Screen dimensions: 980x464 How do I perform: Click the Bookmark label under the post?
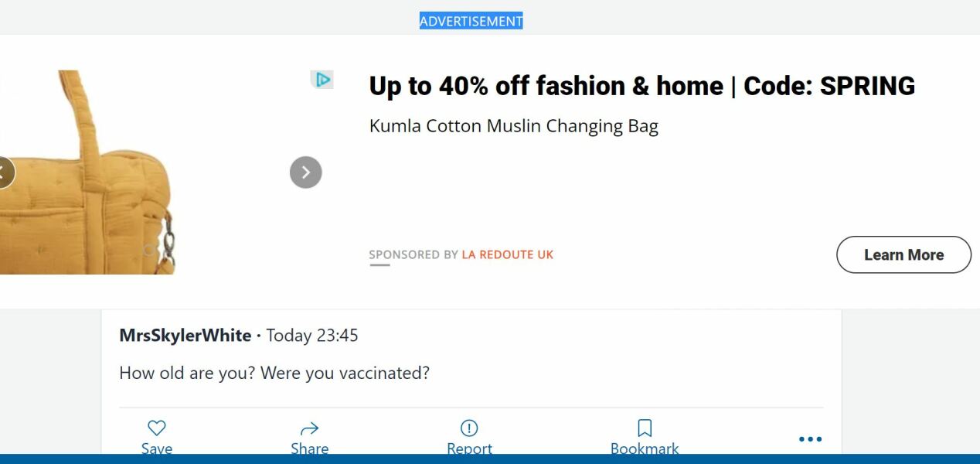point(644,449)
